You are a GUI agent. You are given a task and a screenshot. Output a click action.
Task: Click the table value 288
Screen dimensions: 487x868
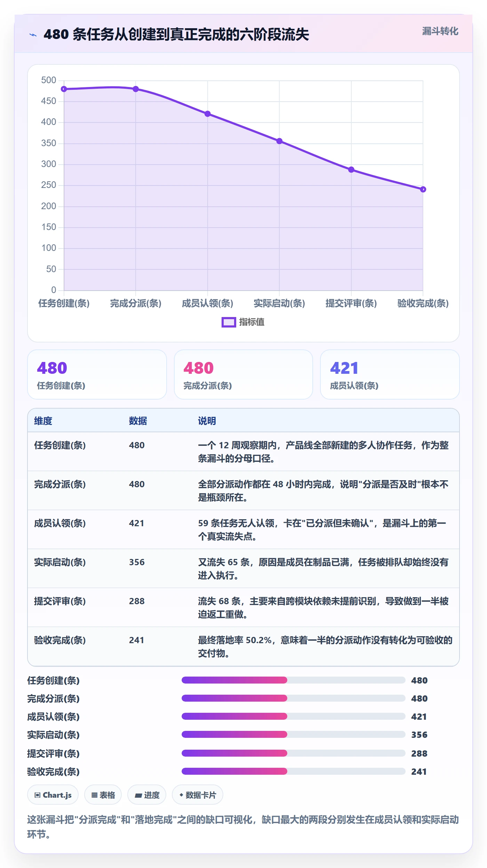click(x=137, y=601)
